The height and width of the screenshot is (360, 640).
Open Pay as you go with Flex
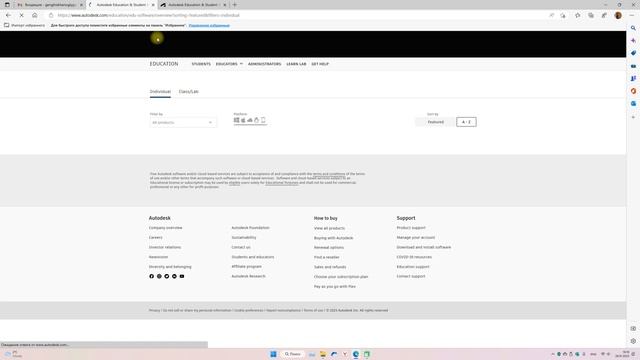point(335,287)
